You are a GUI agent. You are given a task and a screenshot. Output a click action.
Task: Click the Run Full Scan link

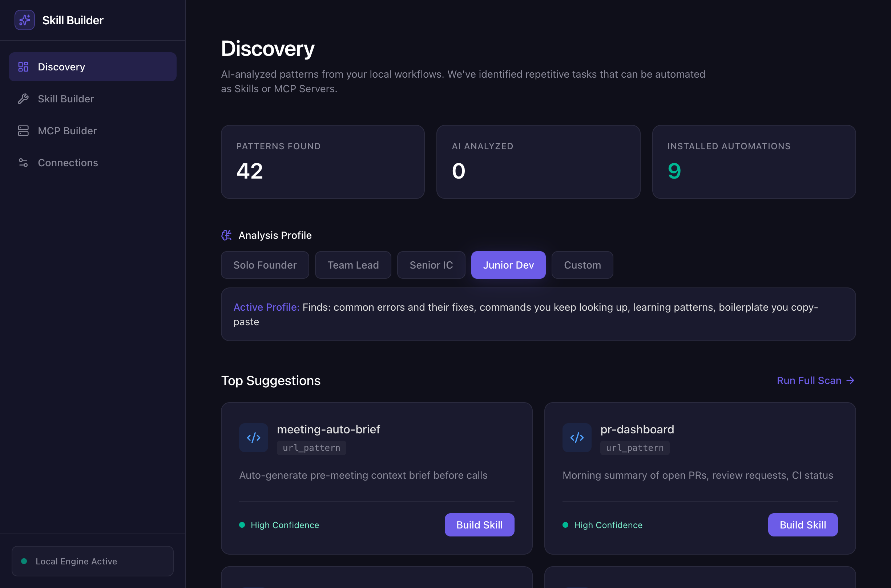pyautogui.click(x=809, y=380)
